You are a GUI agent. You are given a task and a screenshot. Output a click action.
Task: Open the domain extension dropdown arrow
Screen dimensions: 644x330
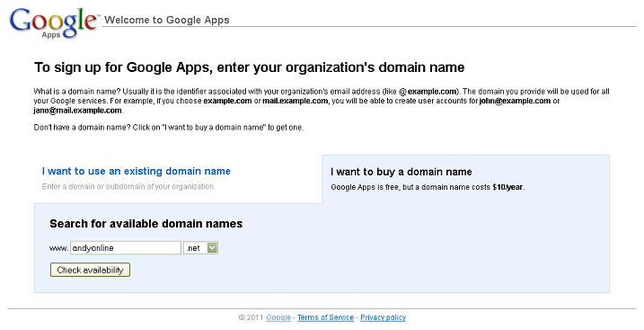point(212,248)
